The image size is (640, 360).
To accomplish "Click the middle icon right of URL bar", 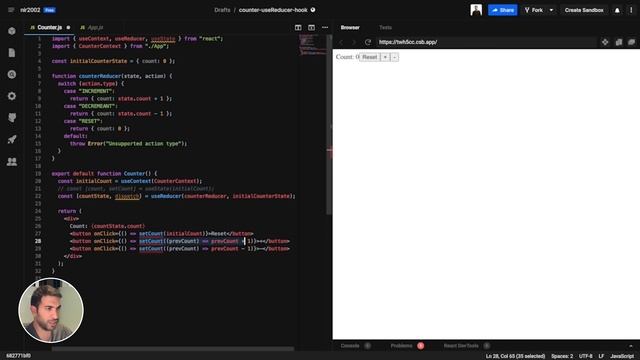I will 619,42.
